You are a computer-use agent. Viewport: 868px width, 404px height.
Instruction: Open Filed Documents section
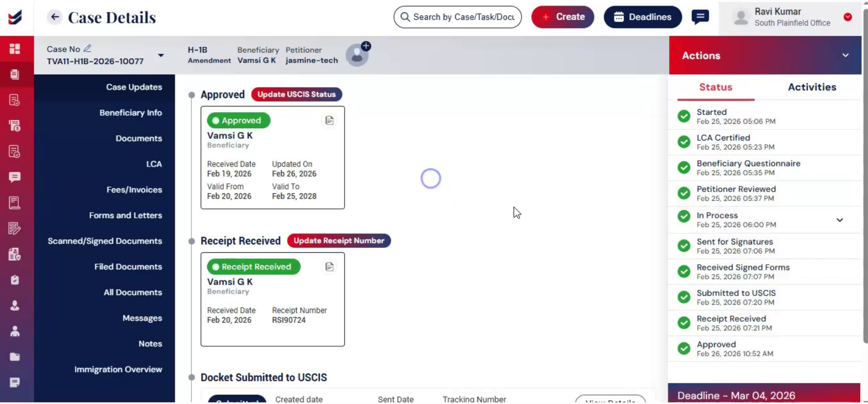pyautogui.click(x=128, y=267)
